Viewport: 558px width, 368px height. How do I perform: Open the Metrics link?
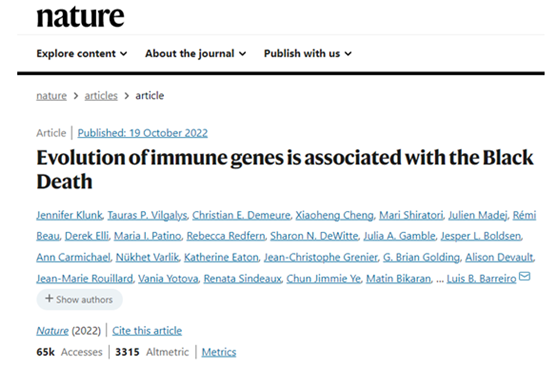click(219, 352)
